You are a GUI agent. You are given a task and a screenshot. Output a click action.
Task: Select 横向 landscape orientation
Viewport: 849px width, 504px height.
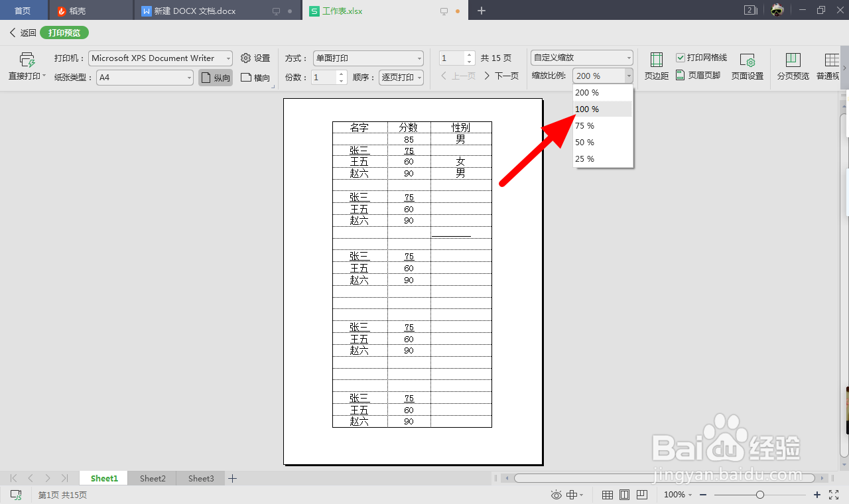tap(255, 76)
